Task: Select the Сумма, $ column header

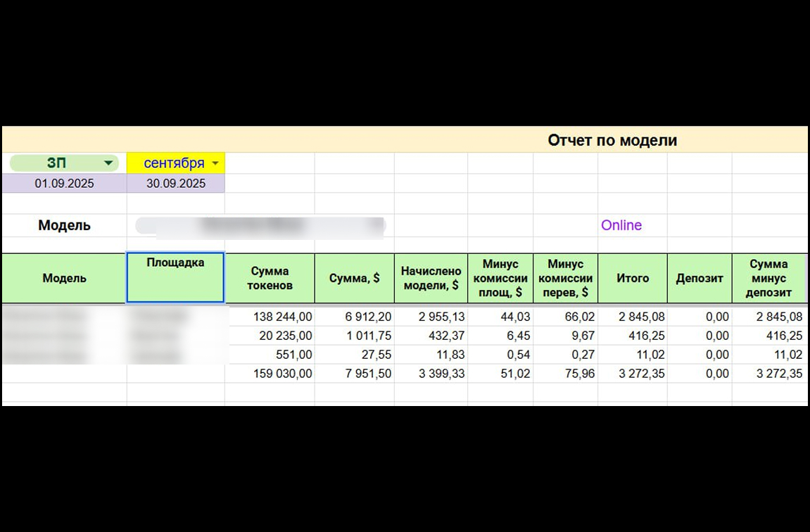Action: (x=355, y=278)
